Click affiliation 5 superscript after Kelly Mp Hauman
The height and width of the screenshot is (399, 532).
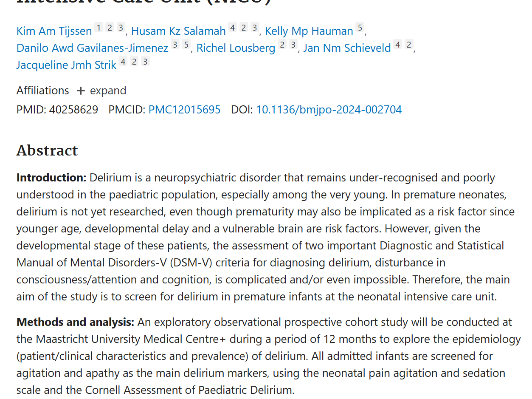click(360, 28)
